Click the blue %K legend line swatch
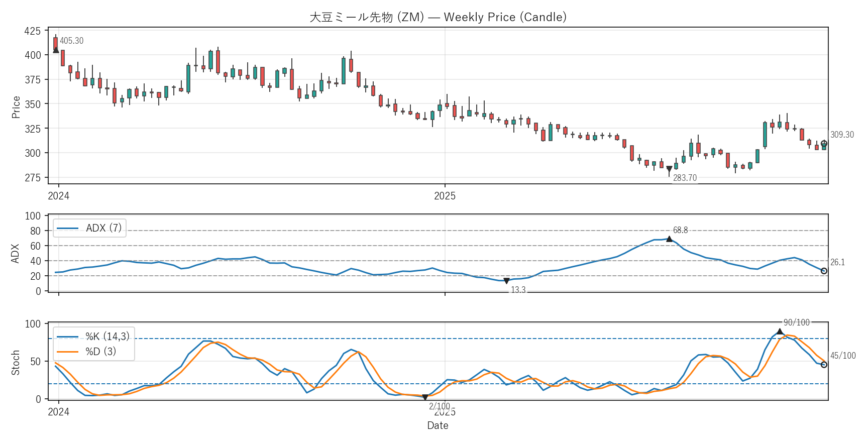 coord(67,337)
